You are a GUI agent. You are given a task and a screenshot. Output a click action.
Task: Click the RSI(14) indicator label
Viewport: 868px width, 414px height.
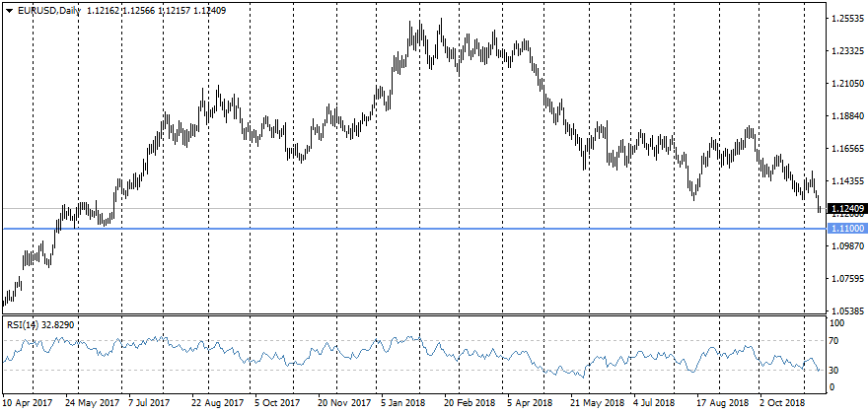pyautogui.click(x=25, y=323)
